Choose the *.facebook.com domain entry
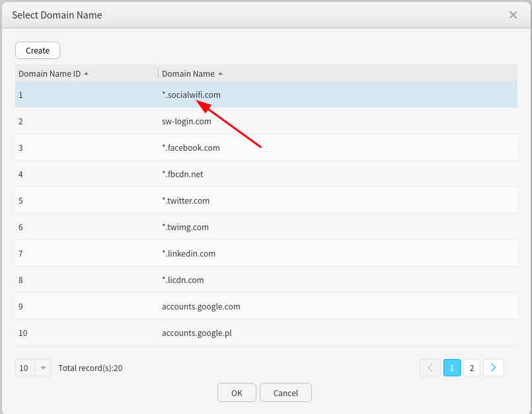This screenshot has height=414, width=532. click(190, 147)
